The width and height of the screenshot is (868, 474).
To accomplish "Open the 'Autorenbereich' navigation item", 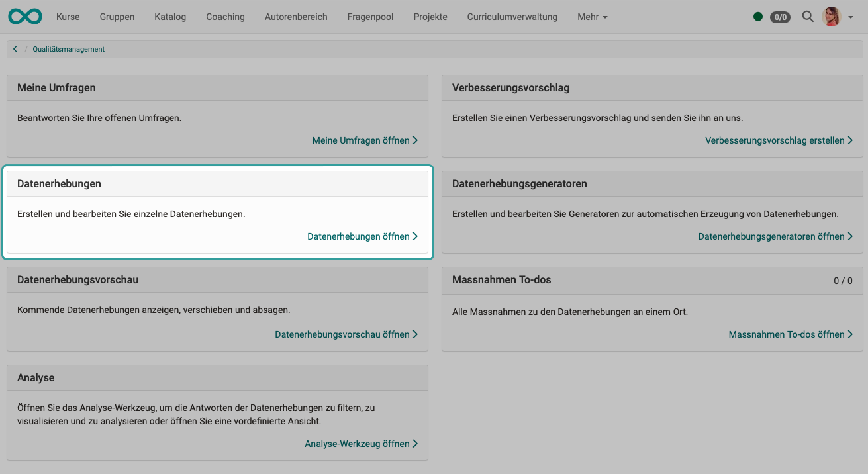I will (x=296, y=17).
